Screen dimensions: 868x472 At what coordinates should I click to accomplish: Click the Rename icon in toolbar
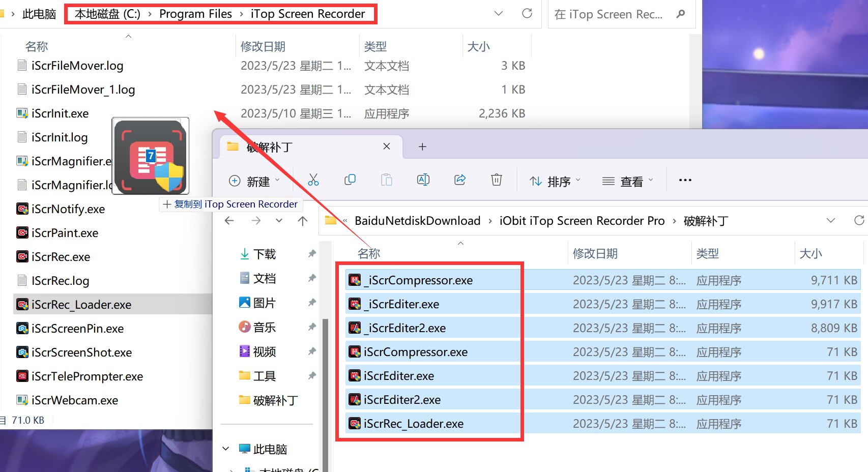(423, 180)
